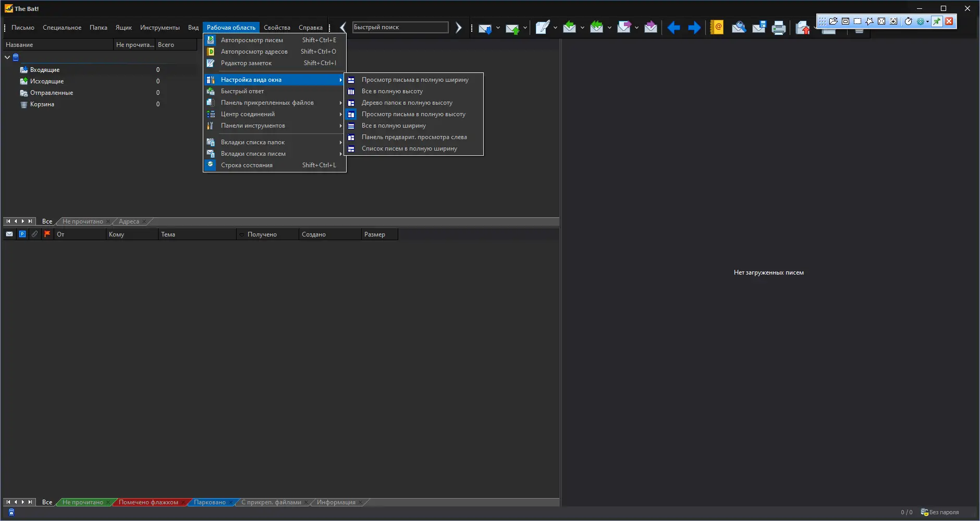Select Просмотр письма в полную высоту layout

click(x=414, y=114)
